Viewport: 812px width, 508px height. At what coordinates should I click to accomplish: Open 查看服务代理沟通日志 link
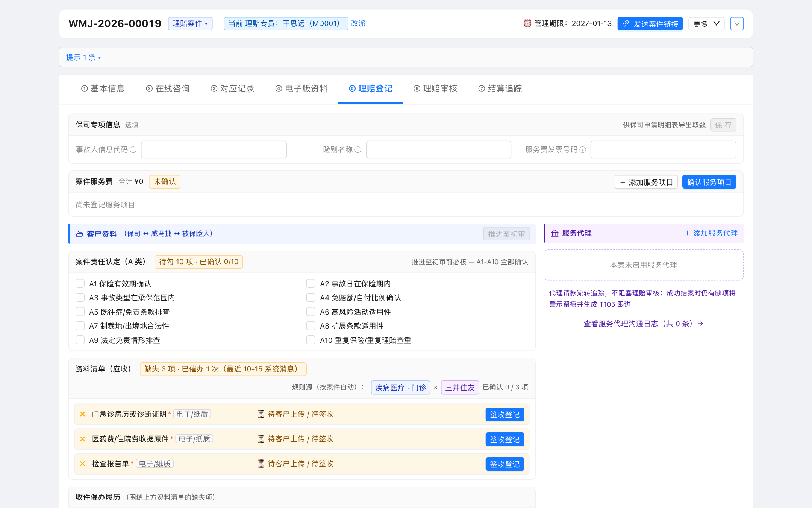coord(643,324)
